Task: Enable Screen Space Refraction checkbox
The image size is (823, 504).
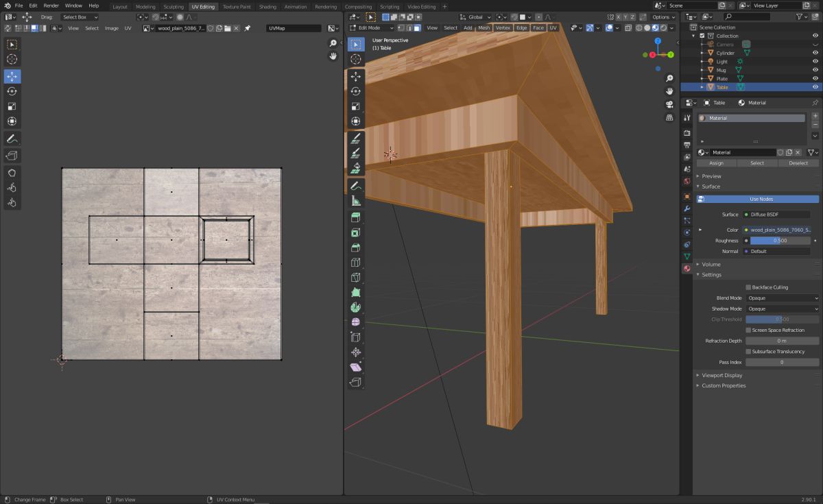Action: [748, 331]
